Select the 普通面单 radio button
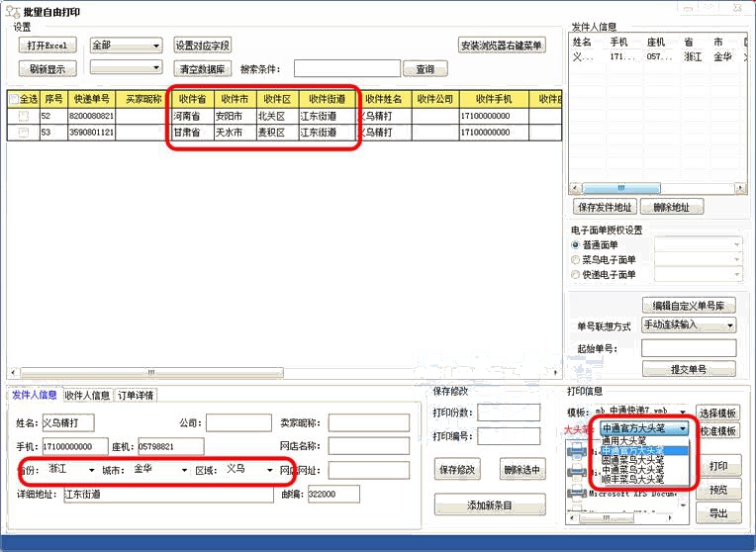Viewport: 756px width, 552px height. [576, 244]
